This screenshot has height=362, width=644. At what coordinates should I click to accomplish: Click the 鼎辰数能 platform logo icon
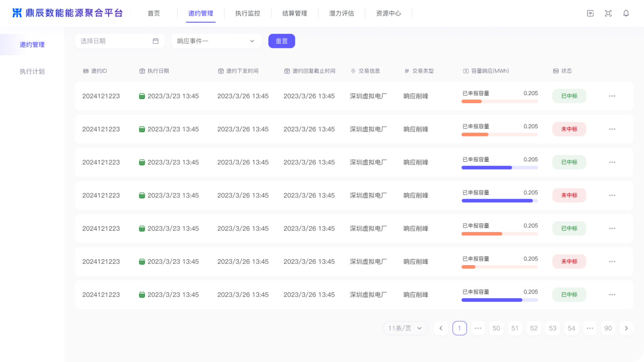17,13
